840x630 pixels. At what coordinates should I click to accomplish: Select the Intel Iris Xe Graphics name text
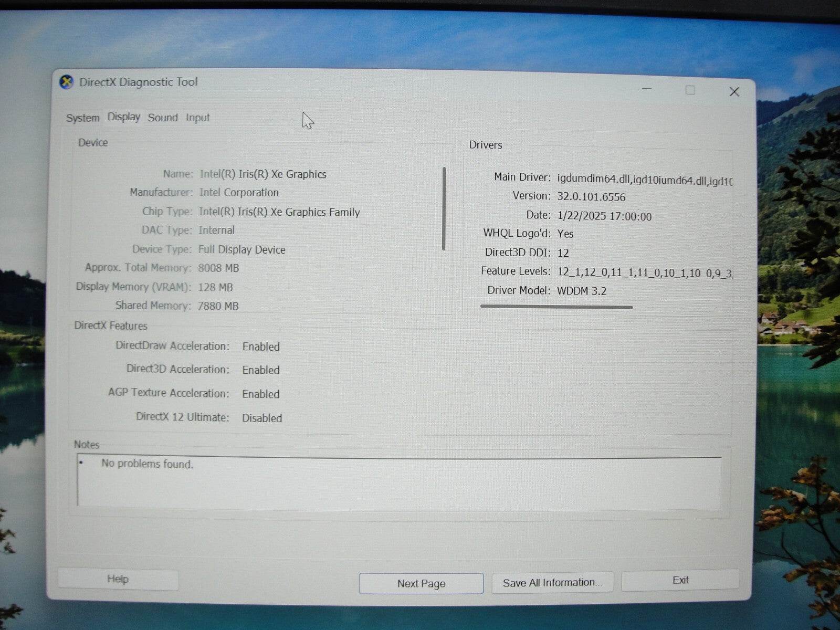(262, 174)
